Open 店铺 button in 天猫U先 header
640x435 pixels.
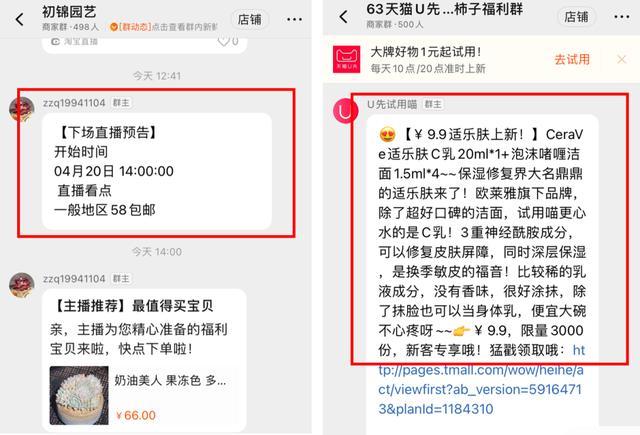(576, 17)
